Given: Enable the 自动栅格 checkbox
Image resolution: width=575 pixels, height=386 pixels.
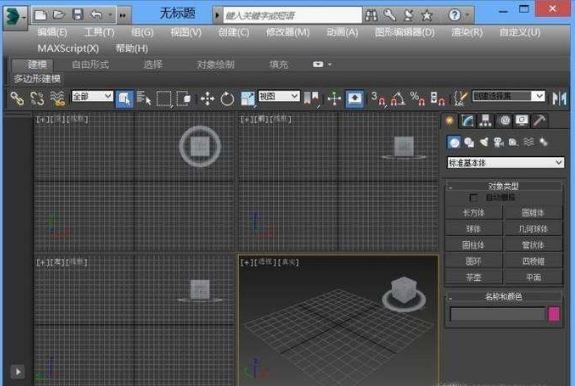Looking at the screenshot, I should click(x=473, y=198).
